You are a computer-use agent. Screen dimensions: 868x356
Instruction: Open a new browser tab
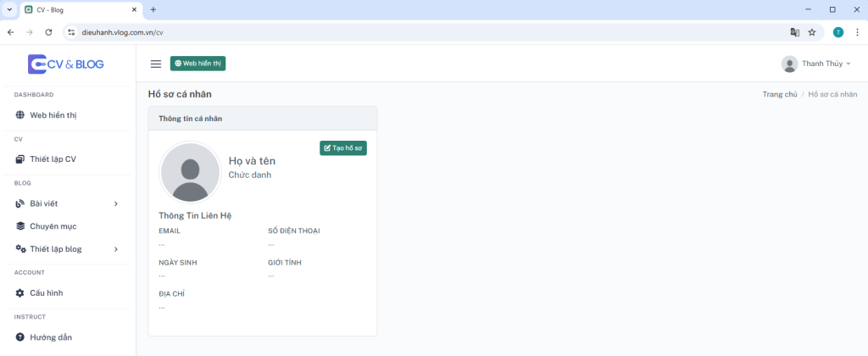[153, 9]
